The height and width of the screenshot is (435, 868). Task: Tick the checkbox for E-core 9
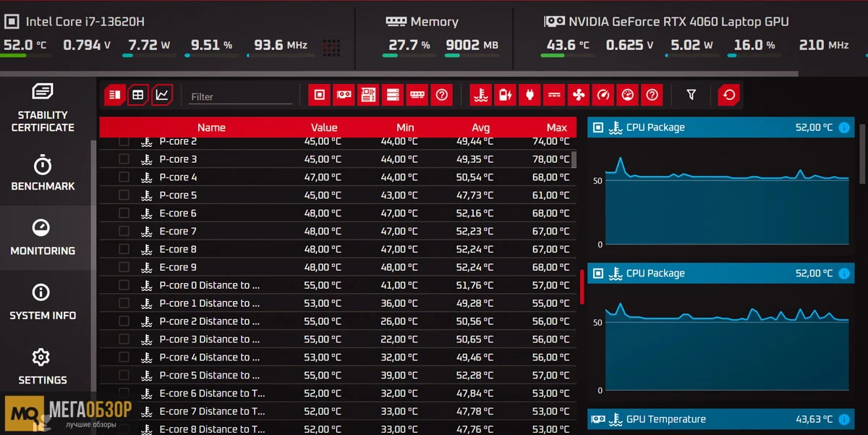click(124, 267)
